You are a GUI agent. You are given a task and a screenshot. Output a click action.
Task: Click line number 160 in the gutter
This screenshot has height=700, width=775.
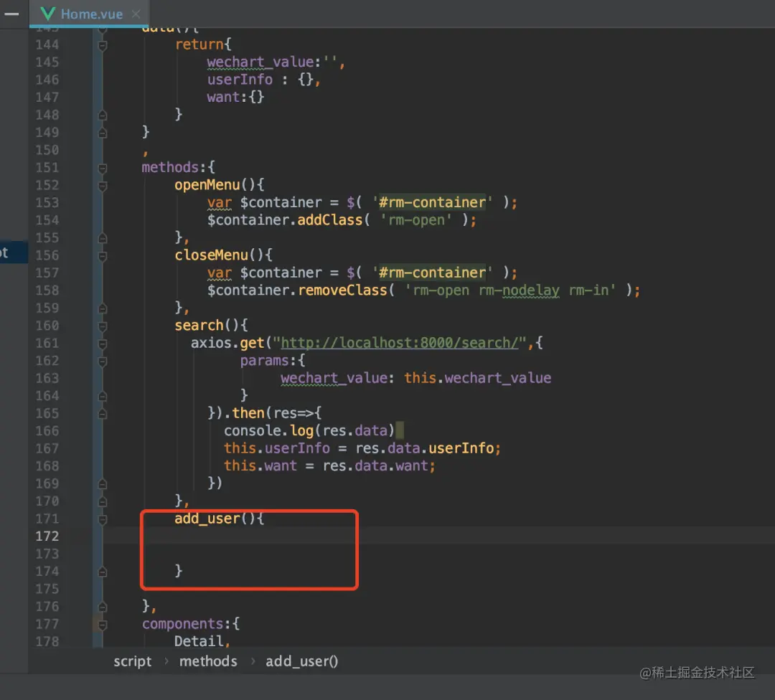(x=47, y=326)
